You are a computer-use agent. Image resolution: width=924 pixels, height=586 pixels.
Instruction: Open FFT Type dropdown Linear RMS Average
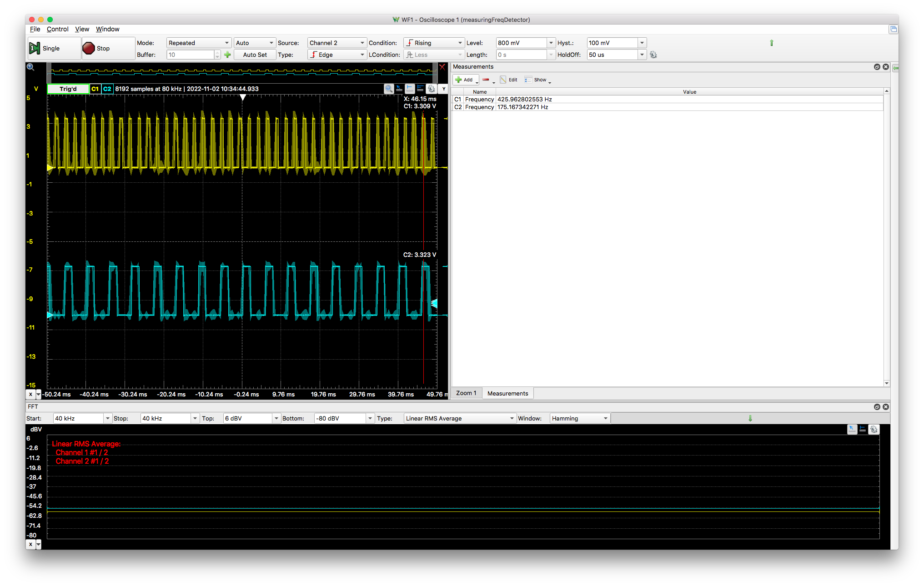pyautogui.click(x=460, y=418)
